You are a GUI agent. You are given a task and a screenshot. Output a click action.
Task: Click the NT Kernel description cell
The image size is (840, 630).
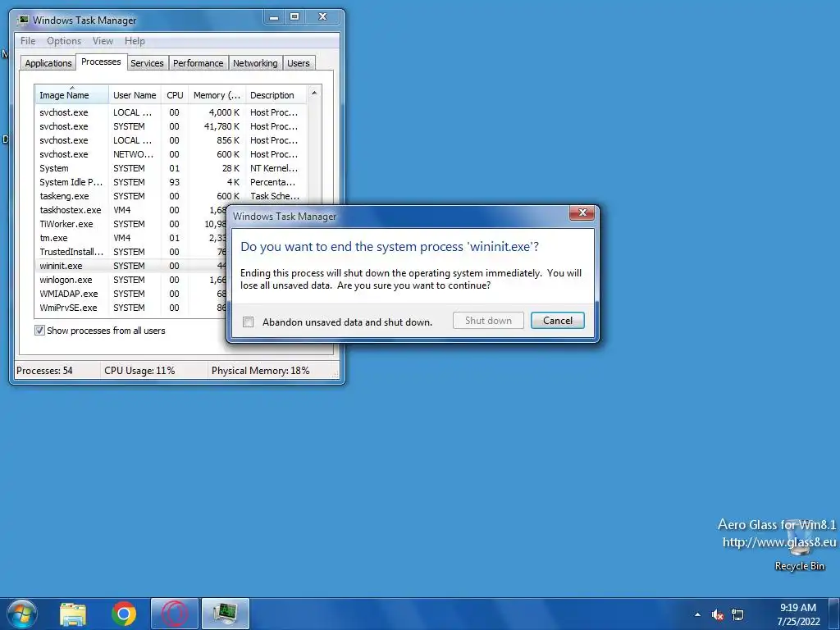point(274,168)
